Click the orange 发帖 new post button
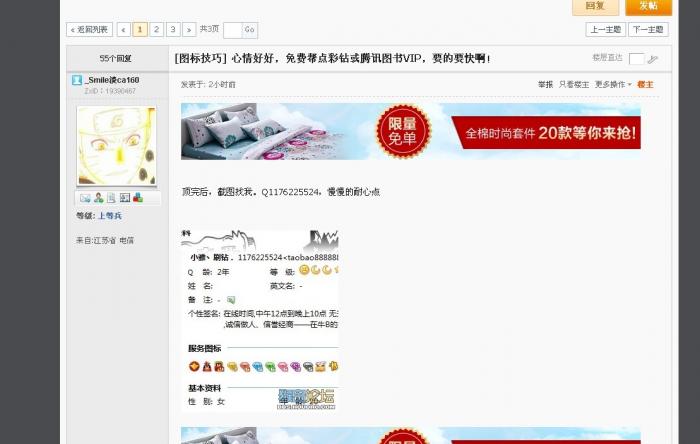Viewport: 700px width, 444px height. [x=648, y=6]
